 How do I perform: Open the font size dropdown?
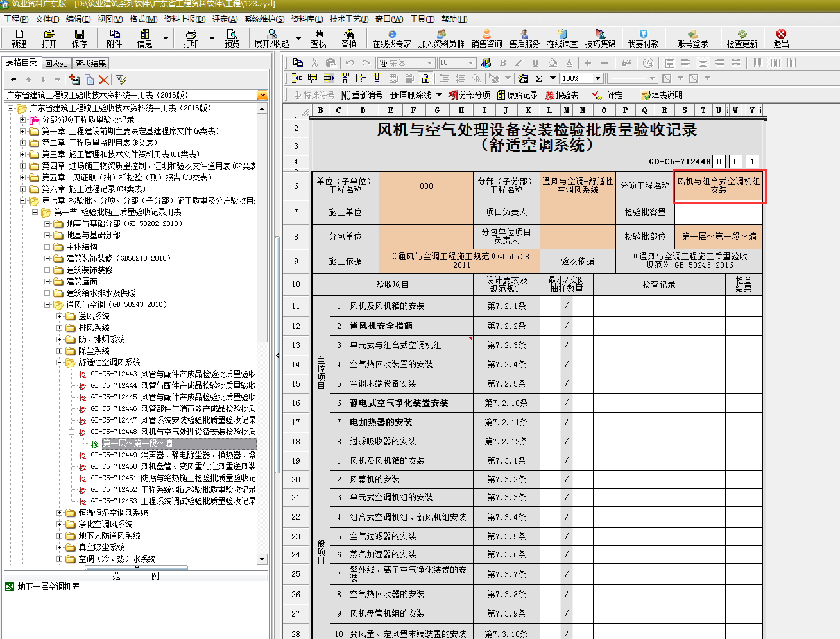[471, 63]
